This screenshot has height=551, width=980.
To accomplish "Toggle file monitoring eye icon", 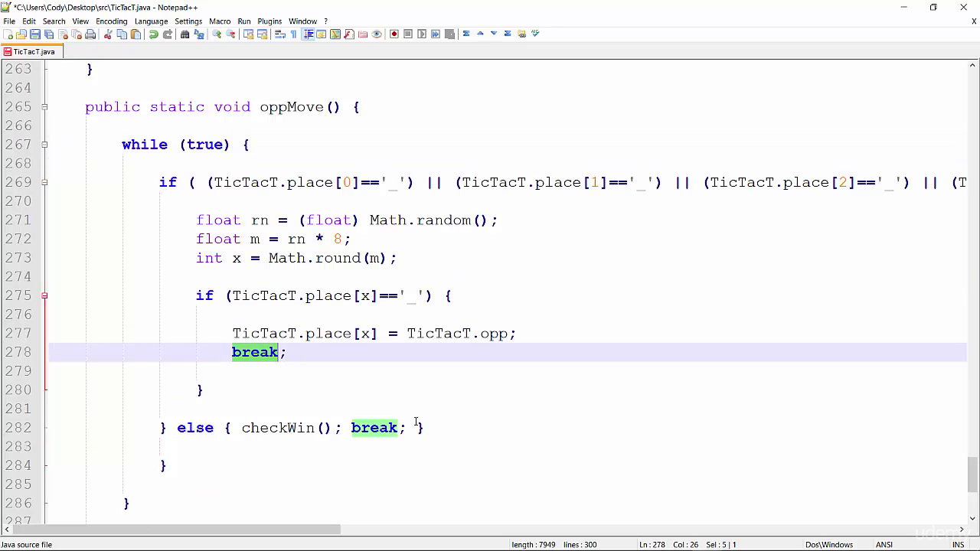I will click(377, 34).
